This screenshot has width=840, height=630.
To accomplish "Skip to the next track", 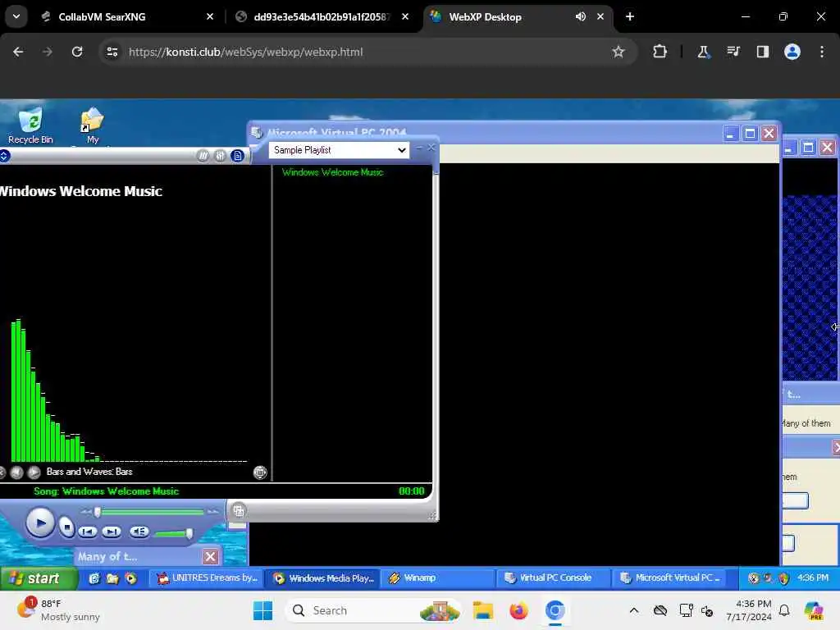I will 112,532.
